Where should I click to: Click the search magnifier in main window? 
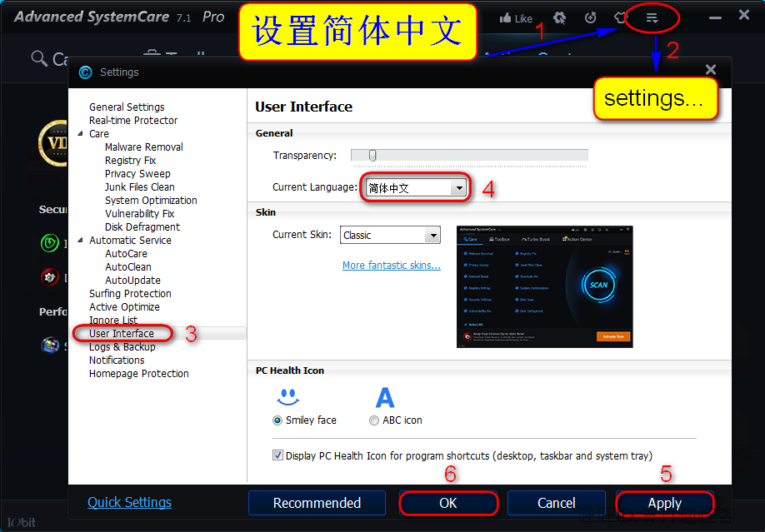[38, 58]
